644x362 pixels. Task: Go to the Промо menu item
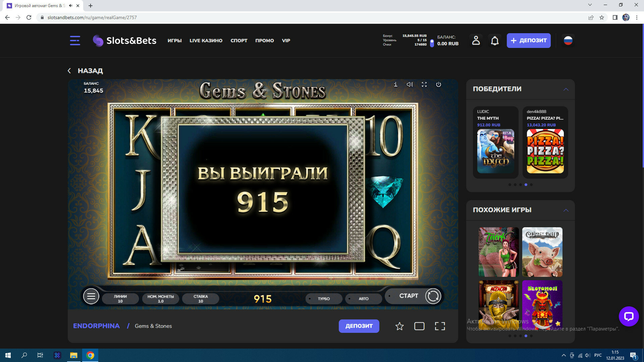click(x=264, y=41)
